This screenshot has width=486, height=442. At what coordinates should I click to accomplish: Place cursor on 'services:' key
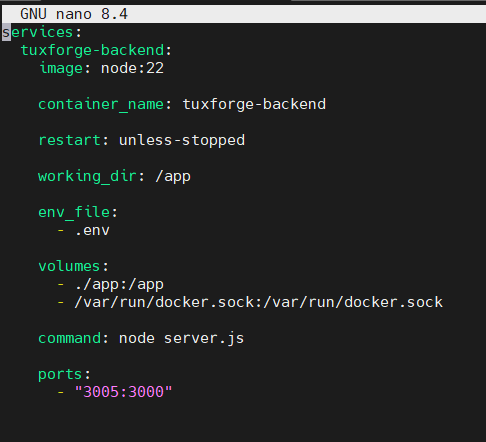(x=42, y=32)
